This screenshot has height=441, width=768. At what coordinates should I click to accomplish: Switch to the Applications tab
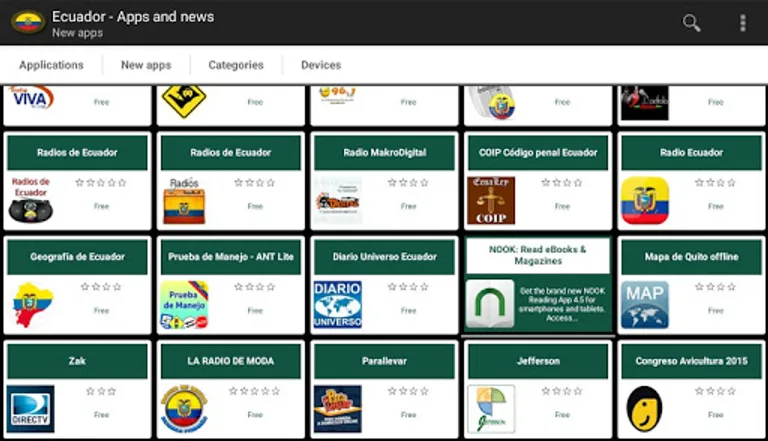tap(51, 65)
